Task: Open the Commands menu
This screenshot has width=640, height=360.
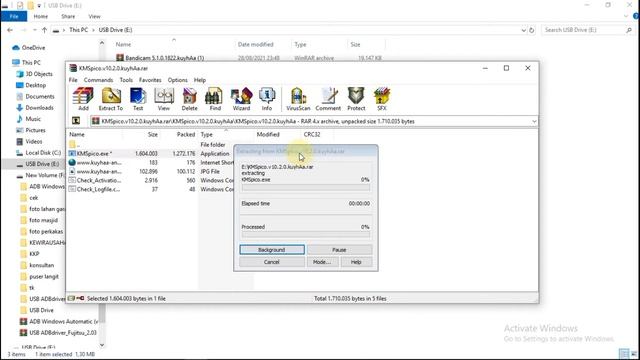Action: click(98, 80)
